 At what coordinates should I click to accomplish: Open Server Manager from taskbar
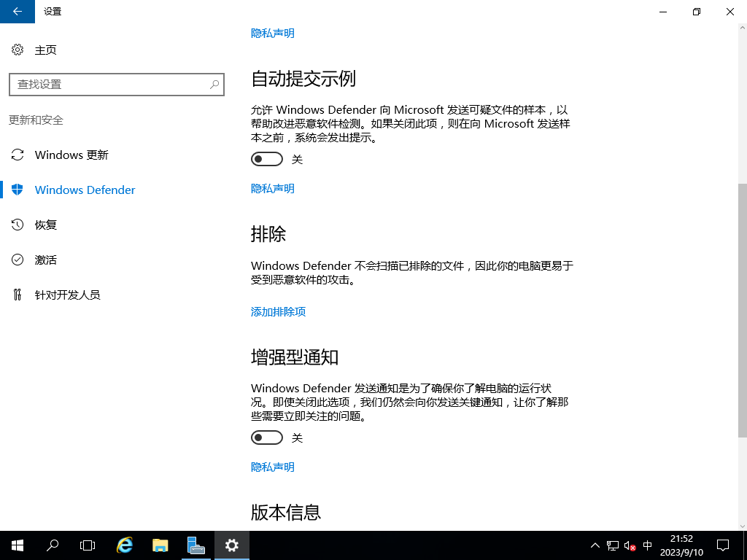click(196, 545)
